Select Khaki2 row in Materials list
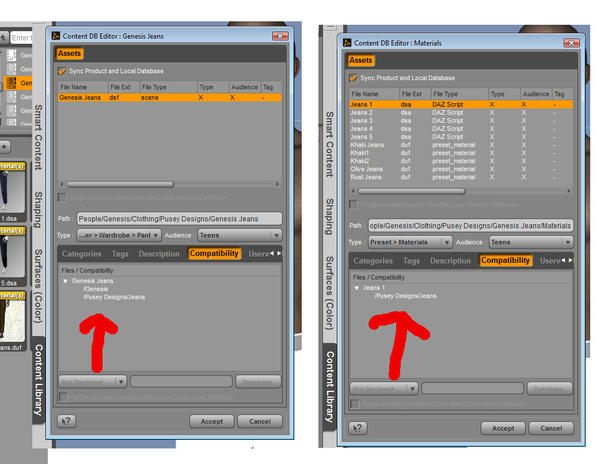 (x=461, y=161)
